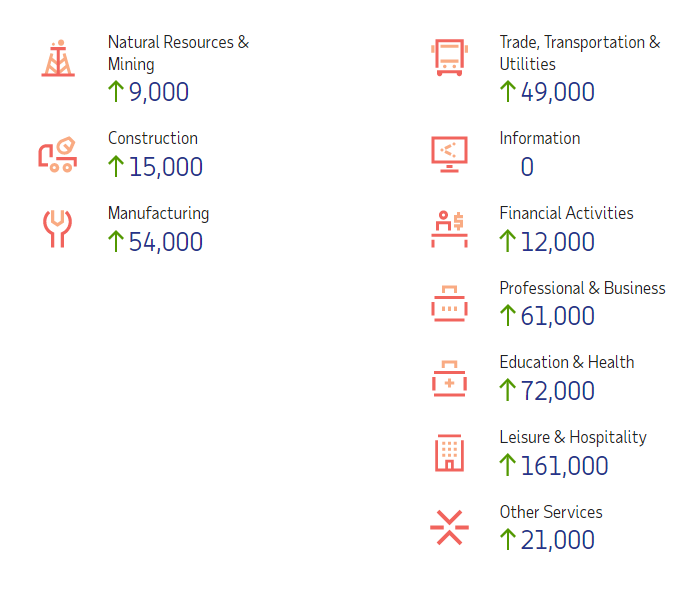This screenshot has height=591, width=698.
Task: Click the green up arrow beside 72,000
Action: [x=508, y=390]
